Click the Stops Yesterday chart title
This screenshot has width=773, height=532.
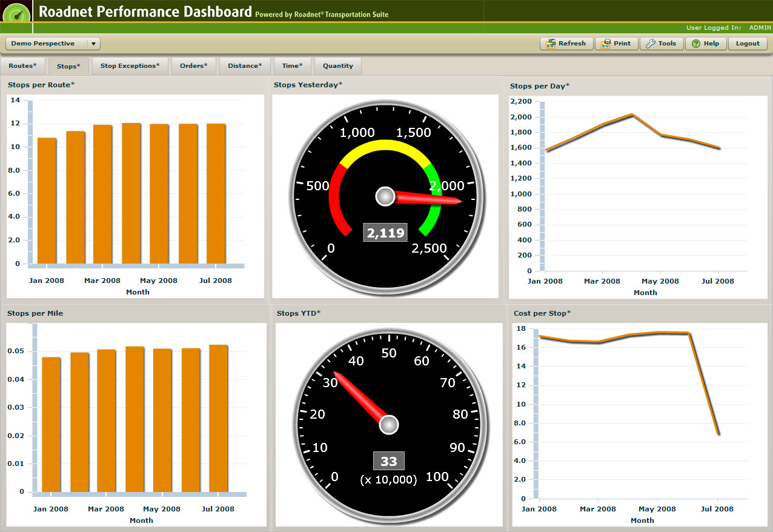[x=308, y=85]
